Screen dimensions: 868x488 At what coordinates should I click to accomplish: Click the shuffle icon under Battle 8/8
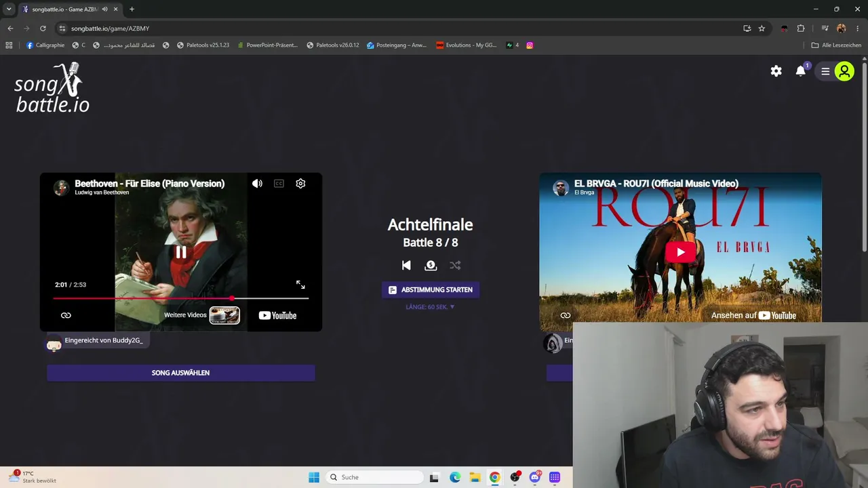pyautogui.click(x=455, y=266)
